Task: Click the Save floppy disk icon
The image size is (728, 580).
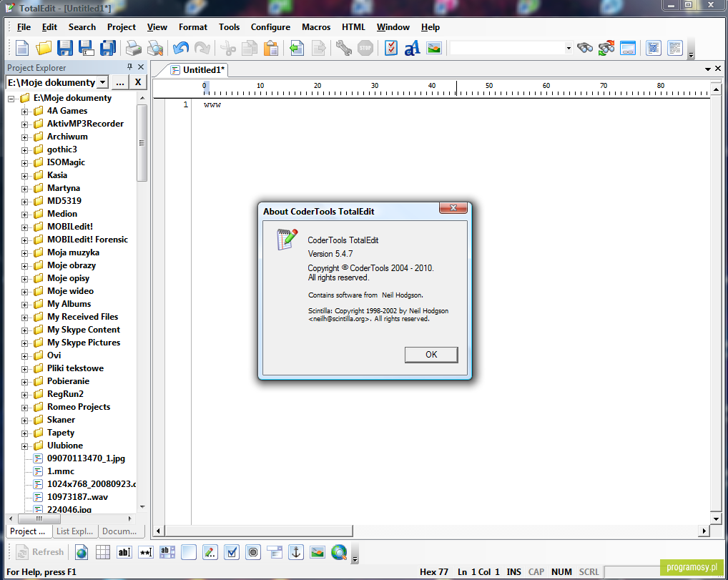Action: tap(65, 48)
